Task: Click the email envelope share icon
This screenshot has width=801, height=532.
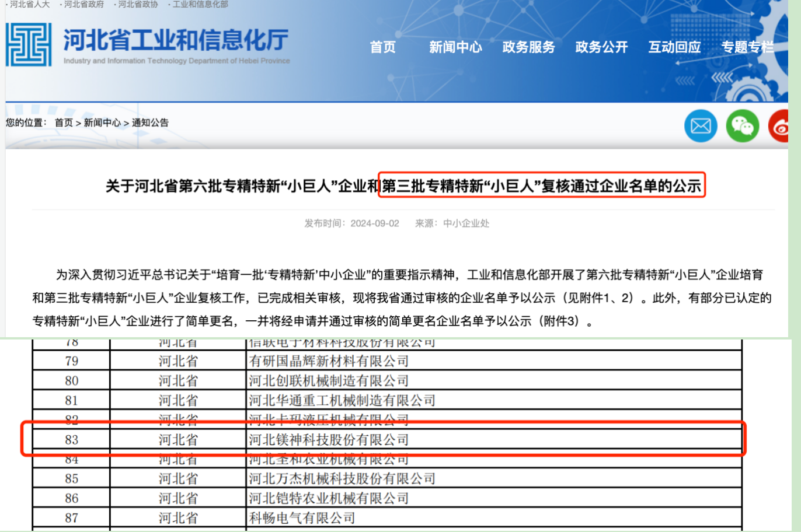Action: pos(701,125)
